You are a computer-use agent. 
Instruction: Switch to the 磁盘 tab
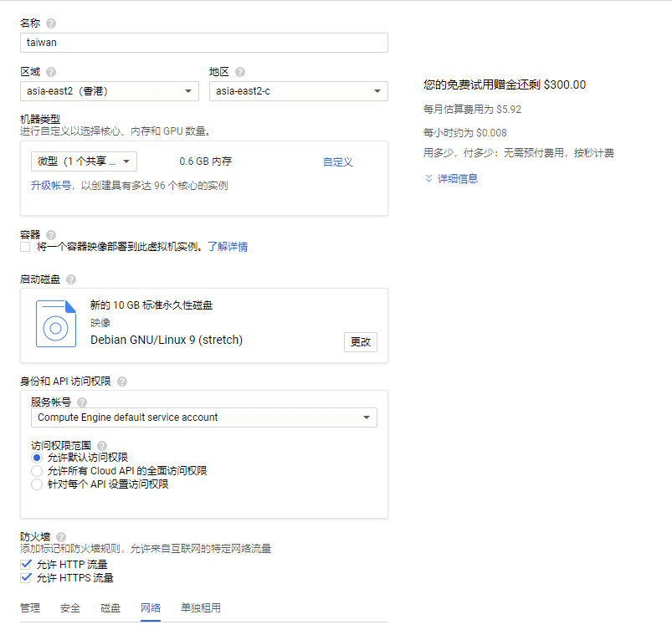click(110, 608)
